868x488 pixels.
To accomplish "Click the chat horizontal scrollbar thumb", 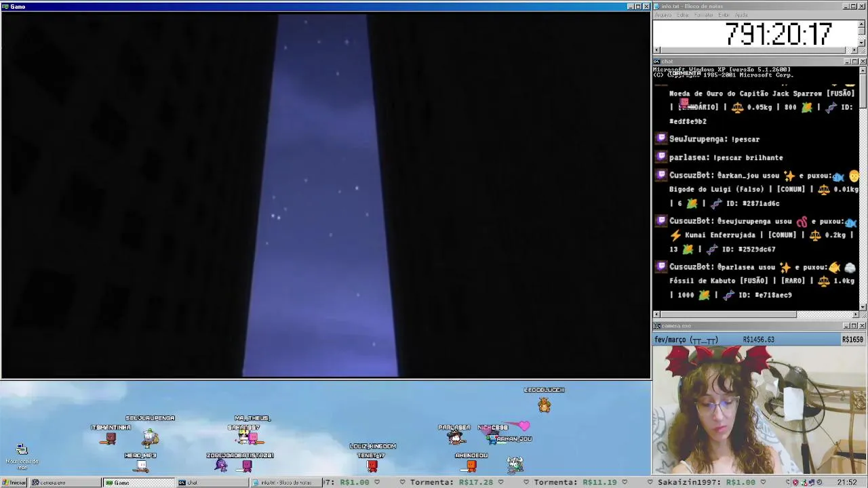I will [x=728, y=314].
